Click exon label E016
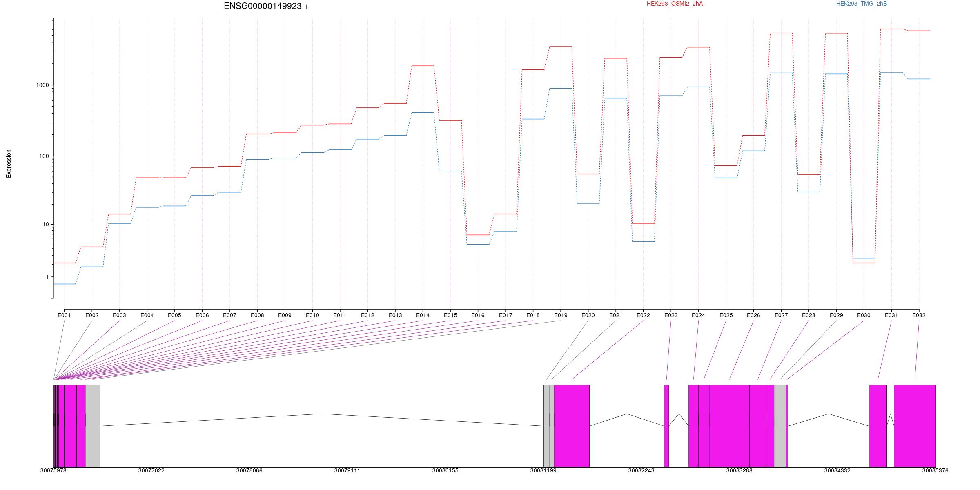This screenshot has height=490, width=980. pos(478,315)
